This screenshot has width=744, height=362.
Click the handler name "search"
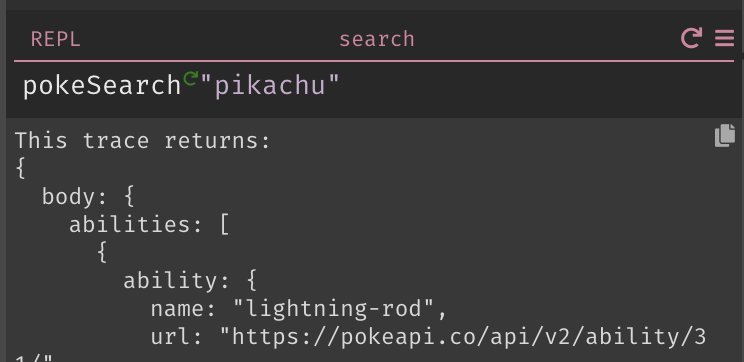point(377,39)
